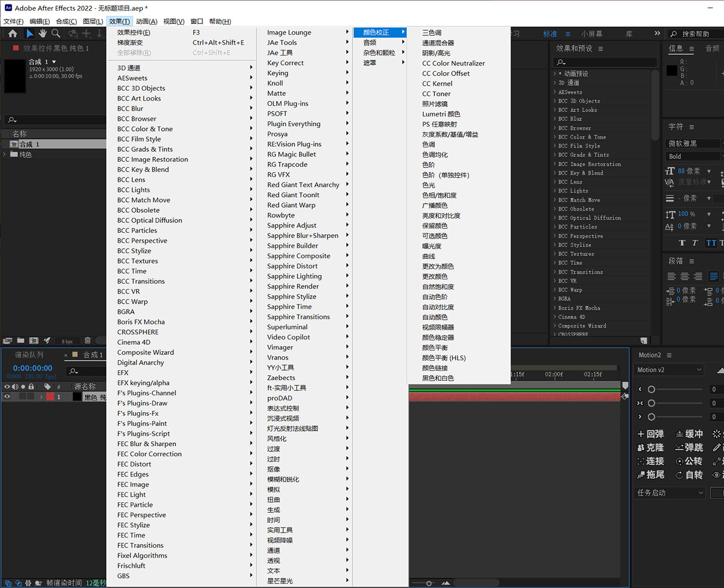This screenshot has width=724, height=588.
Task: Select the Orbit camera tool
Action: pos(73,34)
